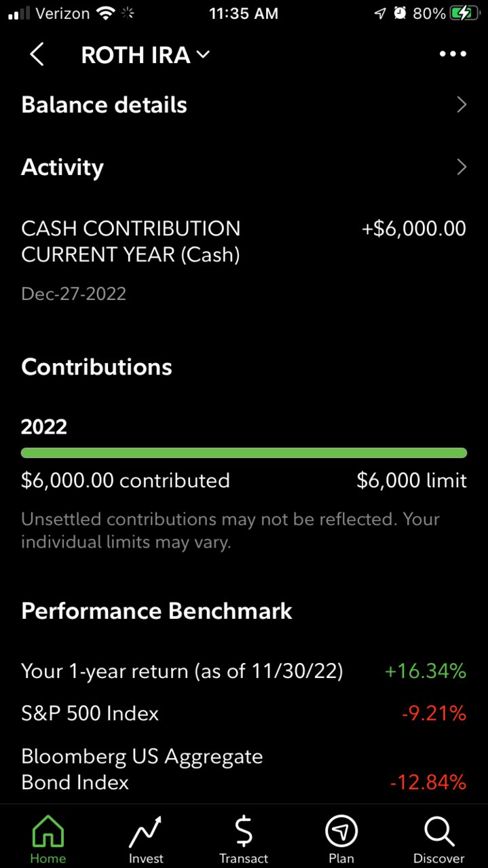This screenshot has height=868, width=488.
Task: Open the three-dot more options menu
Action: pos(453,55)
